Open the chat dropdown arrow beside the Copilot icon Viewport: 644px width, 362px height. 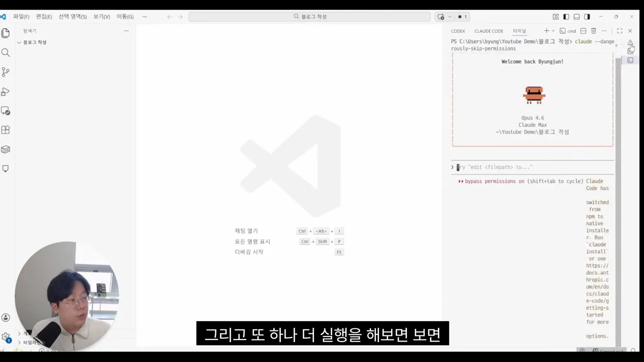tap(449, 17)
